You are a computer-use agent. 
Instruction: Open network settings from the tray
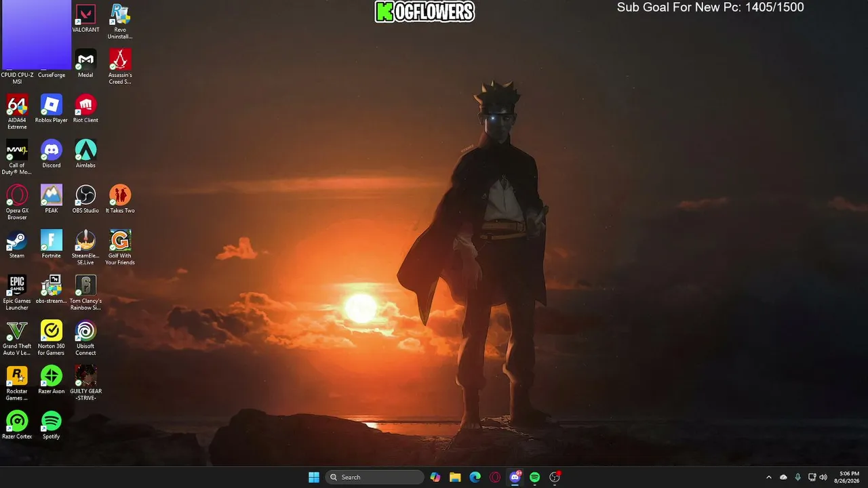pyautogui.click(x=812, y=477)
